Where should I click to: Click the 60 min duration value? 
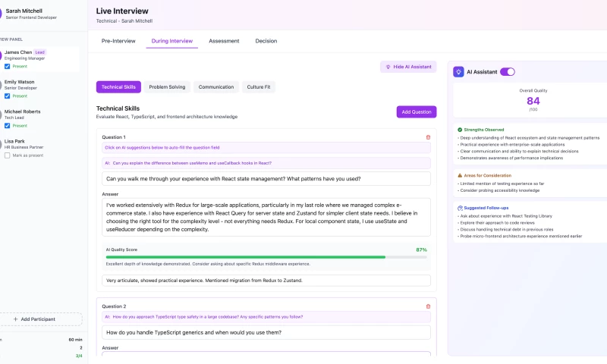pos(75,340)
